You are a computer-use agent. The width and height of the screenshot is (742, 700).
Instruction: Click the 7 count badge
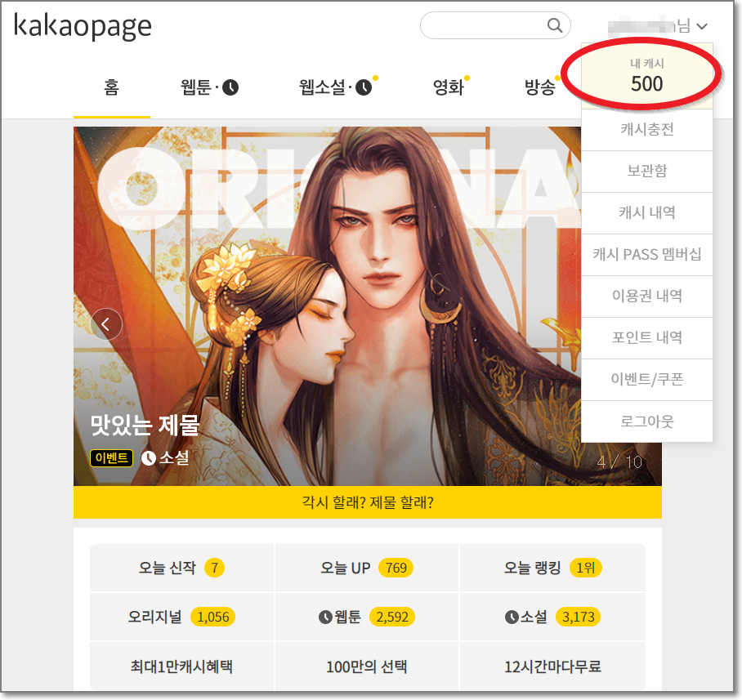pyautogui.click(x=214, y=568)
